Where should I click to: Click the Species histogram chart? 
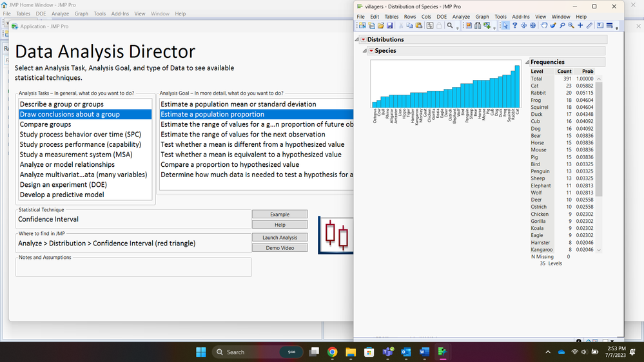click(x=445, y=84)
